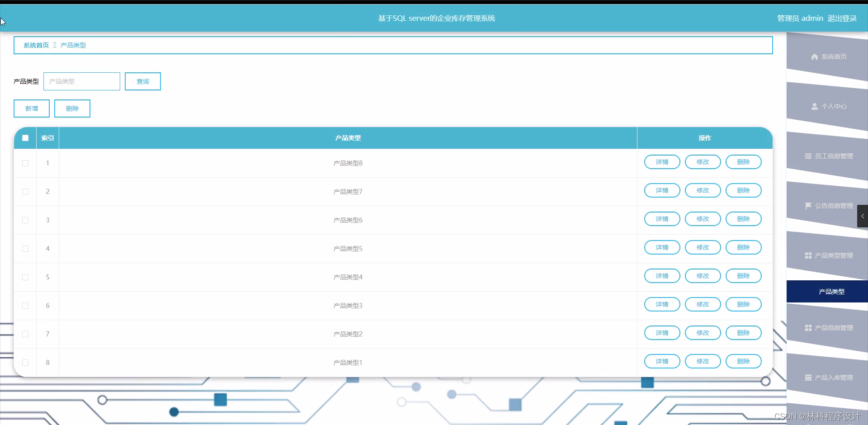
Task: Click the flag icon beside 公告信息管理
Action: (x=809, y=206)
